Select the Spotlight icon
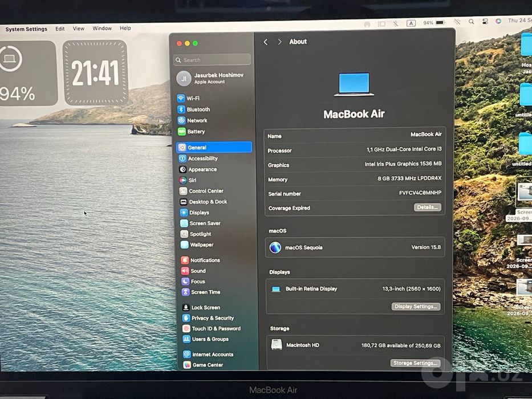 pos(184,234)
